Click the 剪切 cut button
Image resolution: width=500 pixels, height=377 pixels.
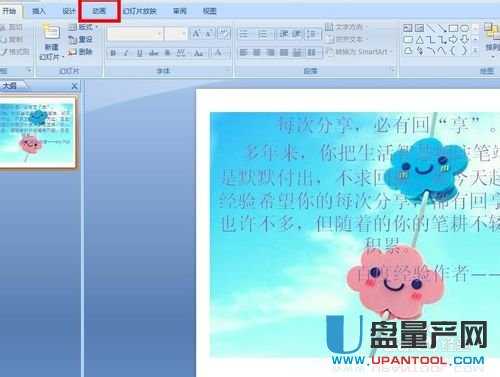tap(12, 27)
